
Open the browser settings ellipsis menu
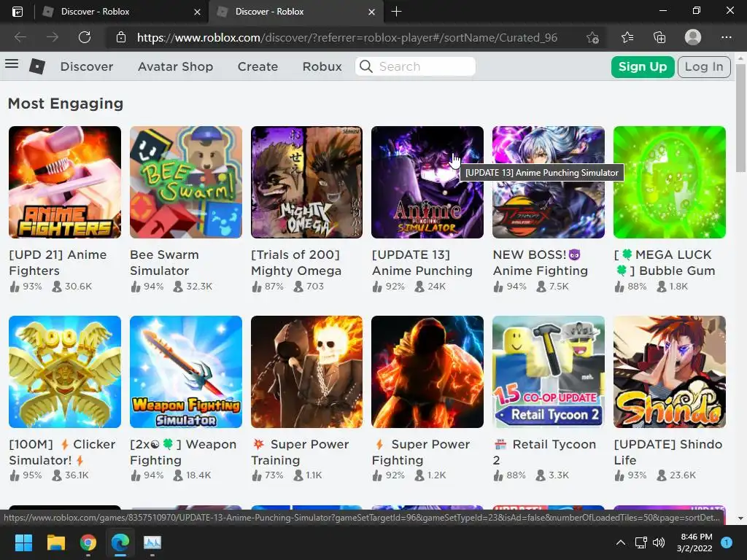pos(726,37)
